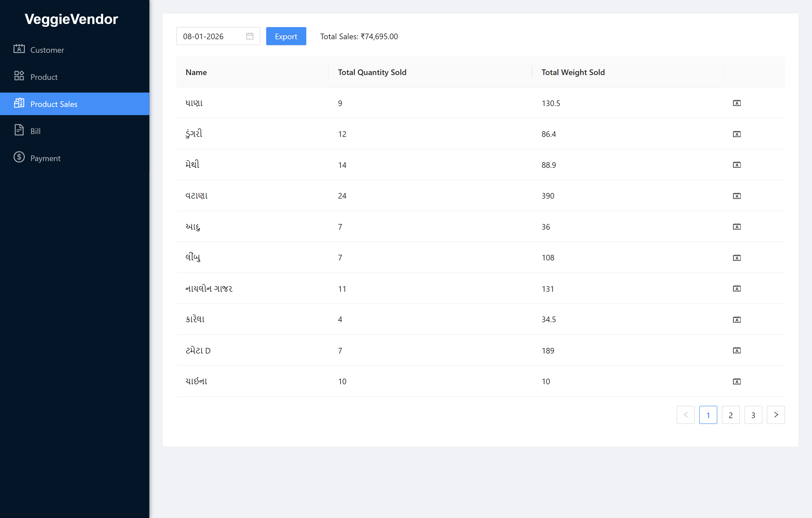Screen dimensions: 812x518
Task: Click the row icon for વટાણા
Action: pyautogui.click(x=736, y=196)
